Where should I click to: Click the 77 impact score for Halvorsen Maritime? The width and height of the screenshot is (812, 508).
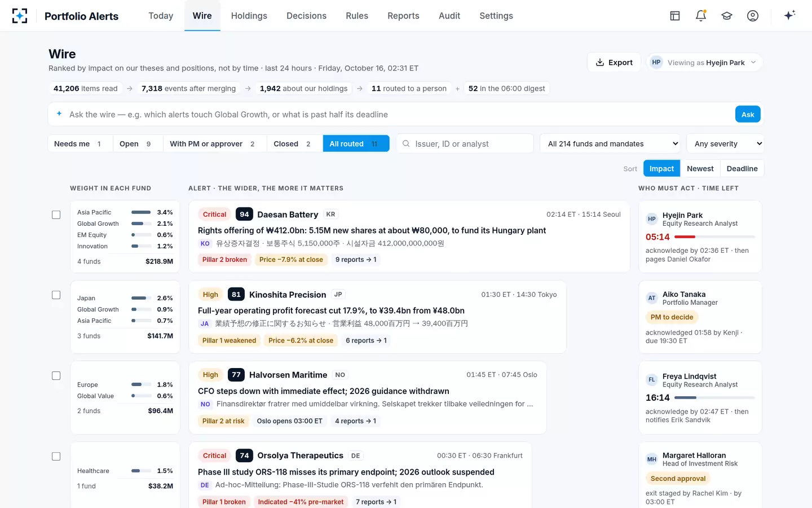[x=236, y=375]
